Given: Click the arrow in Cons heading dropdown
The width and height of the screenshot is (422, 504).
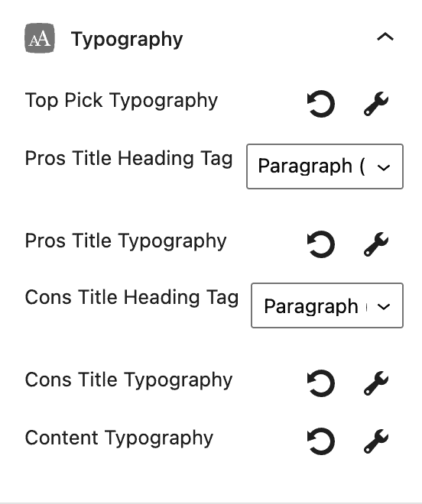Looking at the screenshot, I should click(x=384, y=307).
